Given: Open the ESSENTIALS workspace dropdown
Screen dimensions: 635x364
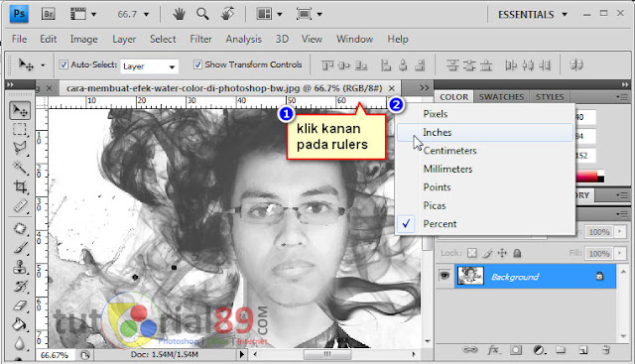Looking at the screenshot, I should point(533,15).
